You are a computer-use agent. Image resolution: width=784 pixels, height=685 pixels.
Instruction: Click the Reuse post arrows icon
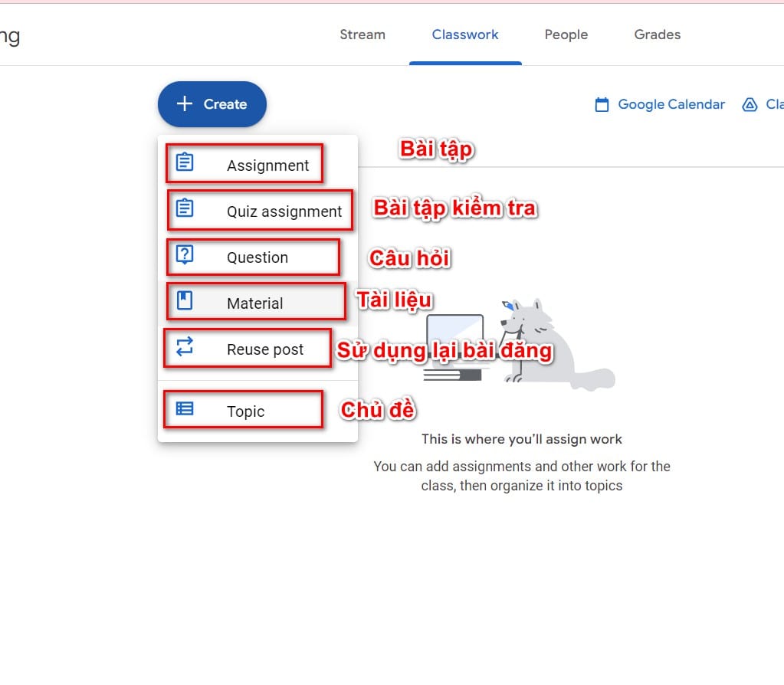185,347
